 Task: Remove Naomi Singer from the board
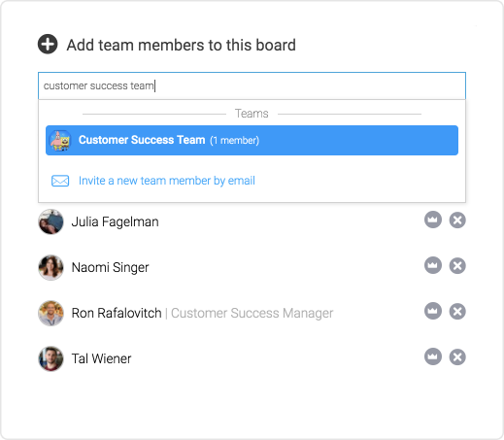point(457,266)
